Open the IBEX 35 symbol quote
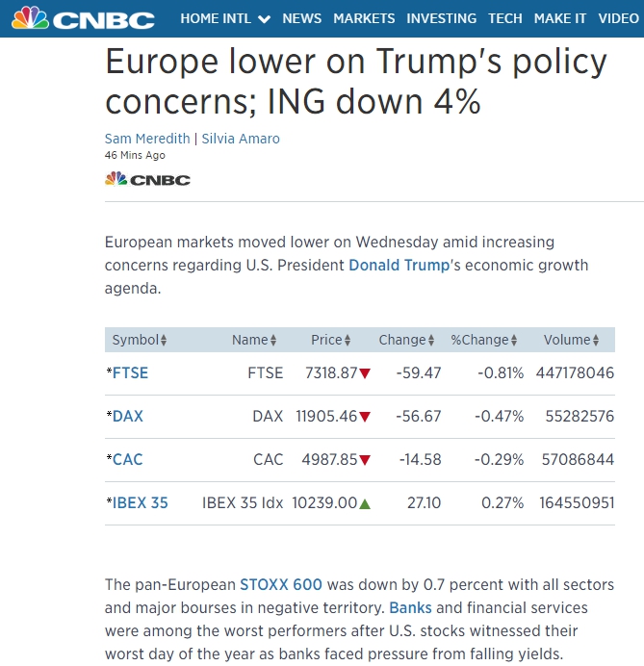 click(x=140, y=503)
